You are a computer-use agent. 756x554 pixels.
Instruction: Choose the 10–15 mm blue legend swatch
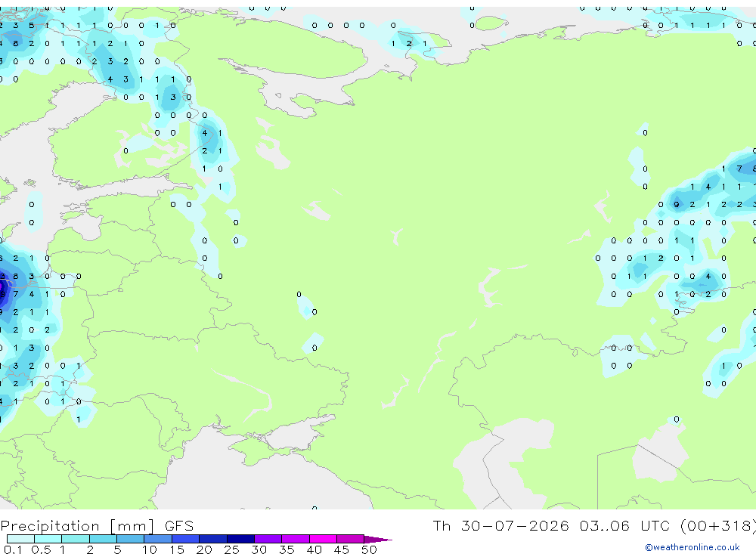(158, 539)
